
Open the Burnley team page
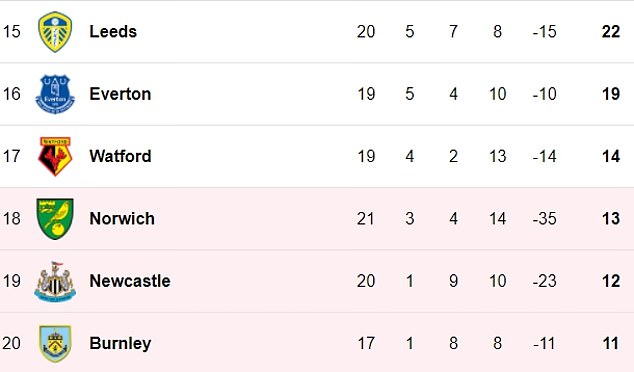120,344
